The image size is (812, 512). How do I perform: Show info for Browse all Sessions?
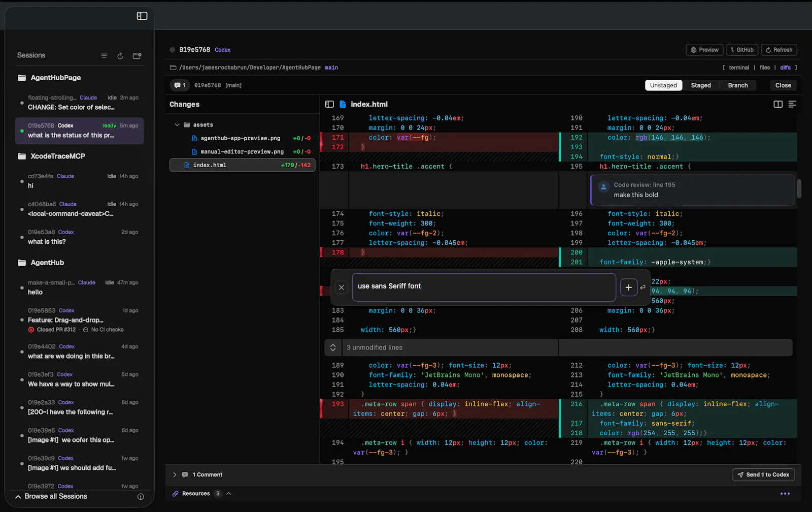tap(141, 497)
